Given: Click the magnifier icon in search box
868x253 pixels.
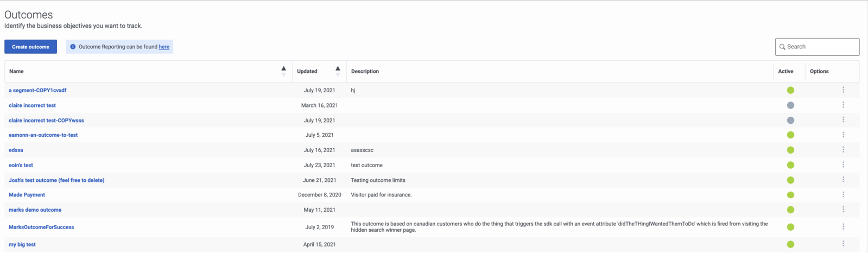Looking at the screenshot, I should 782,47.
